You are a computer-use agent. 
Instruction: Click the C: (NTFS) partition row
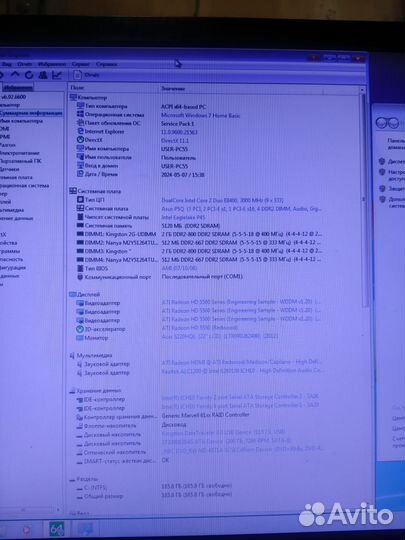click(155, 487)
